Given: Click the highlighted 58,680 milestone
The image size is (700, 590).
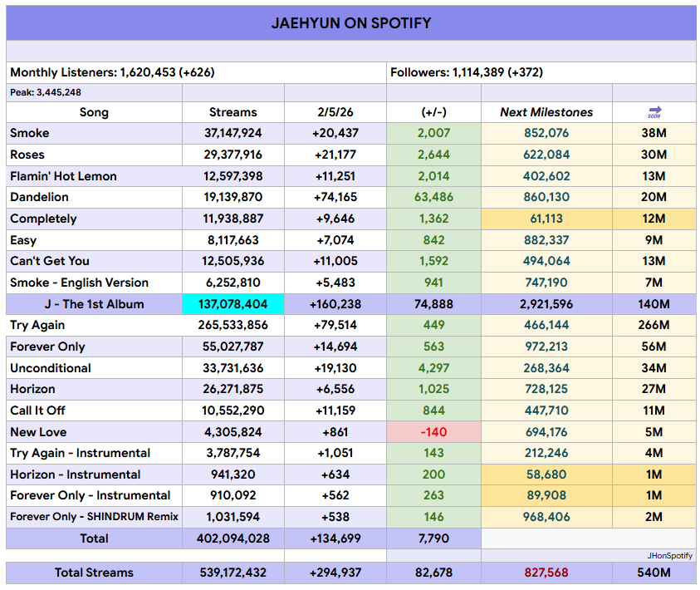Looking at the screenshot, I should tap(546, 474).
